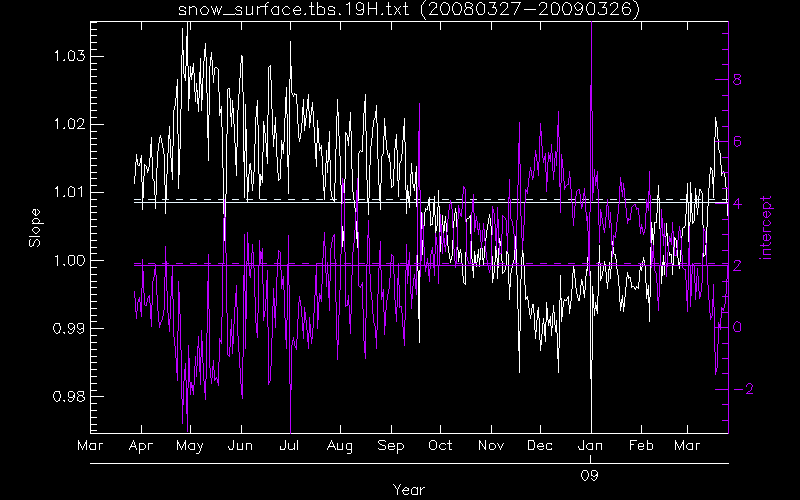Click the Year axis label

pyautogui.click(x=408, y=490)
